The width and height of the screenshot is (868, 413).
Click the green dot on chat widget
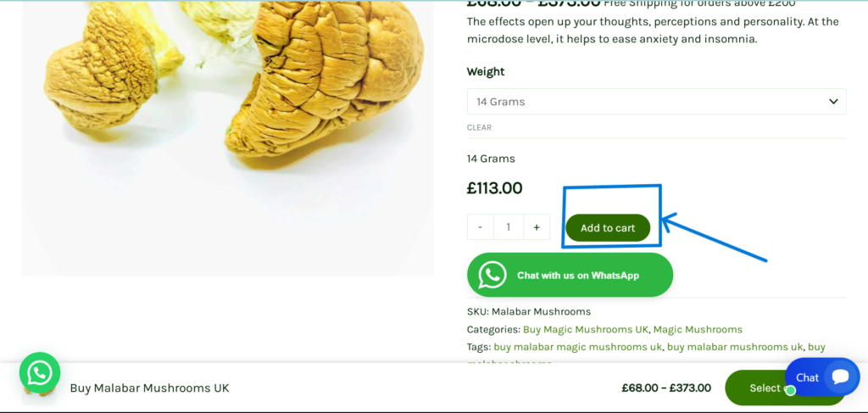pyautogui.click(x=791, y=391)
